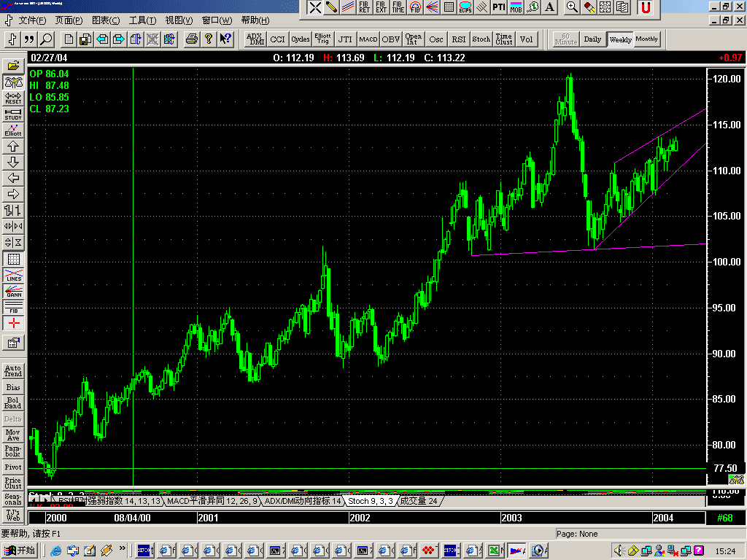Select the Fibonacci arcs tool
This screenshot has height=560, width=747.
415,7
